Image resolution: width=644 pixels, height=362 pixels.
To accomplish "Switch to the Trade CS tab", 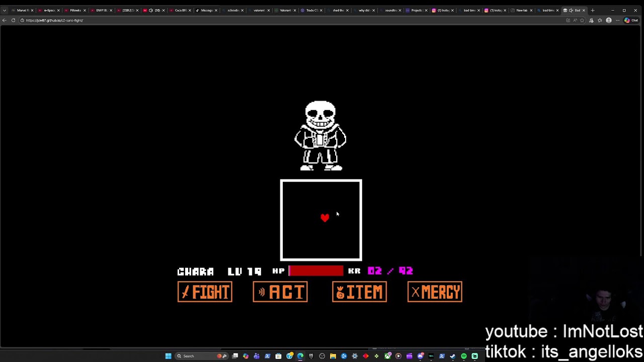I will (312, 10).
